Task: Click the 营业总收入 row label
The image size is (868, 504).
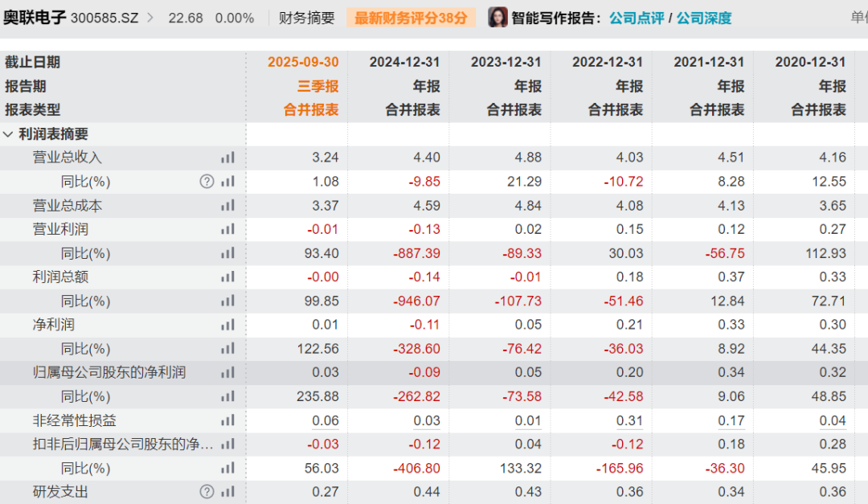Action: click(67, 158)
